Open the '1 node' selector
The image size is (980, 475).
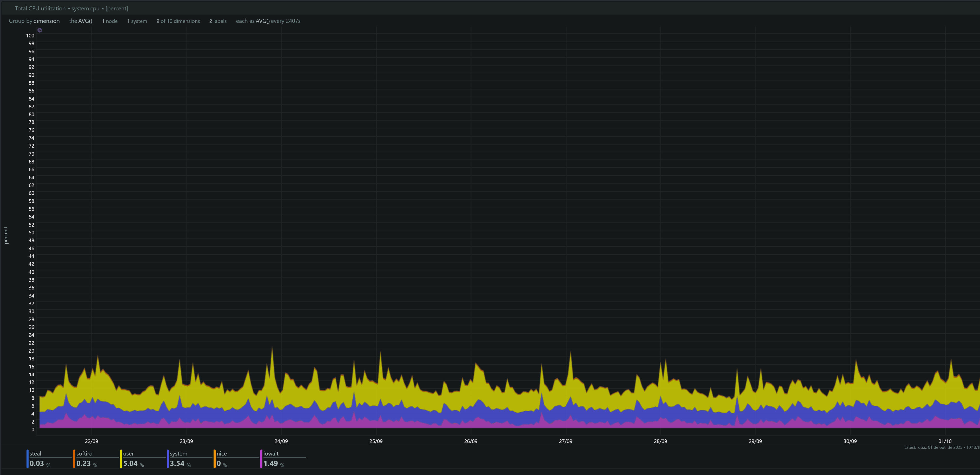[x=110, y=21]
